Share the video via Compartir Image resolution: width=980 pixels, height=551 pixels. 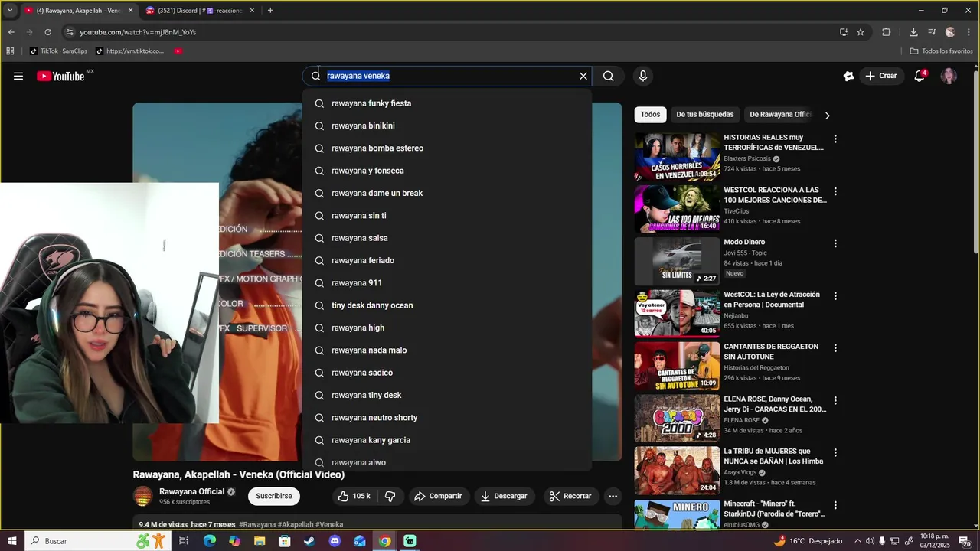click(x=438, y=496)
